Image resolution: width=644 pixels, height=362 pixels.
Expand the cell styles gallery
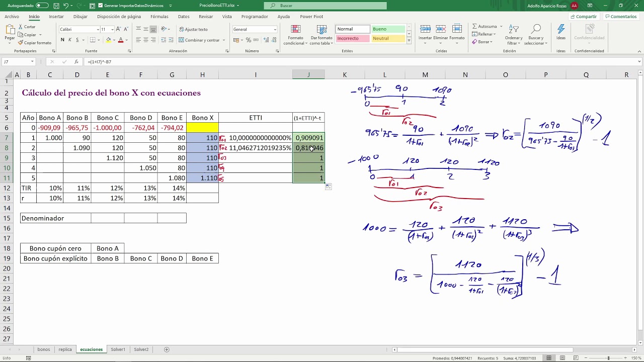click(409, 40)
